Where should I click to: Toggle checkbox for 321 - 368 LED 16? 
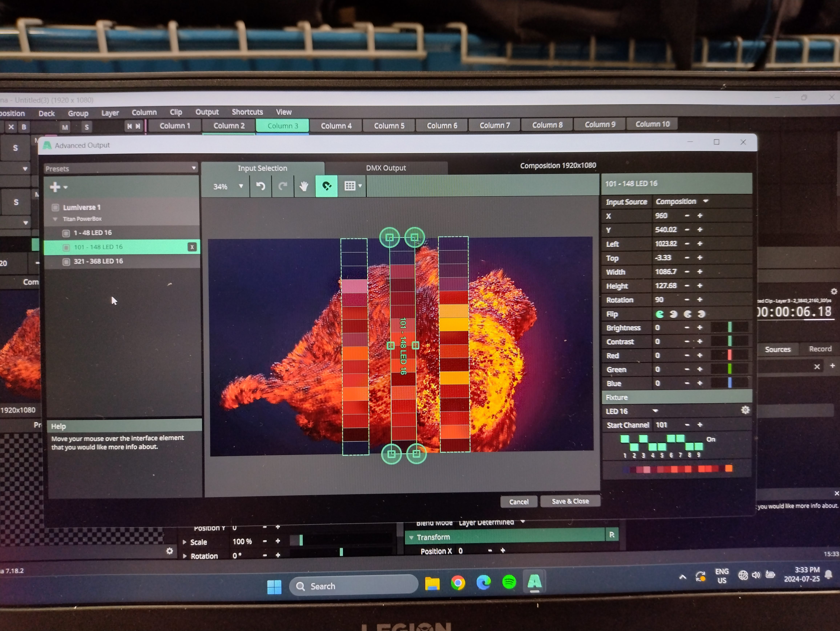pos(66,262)
